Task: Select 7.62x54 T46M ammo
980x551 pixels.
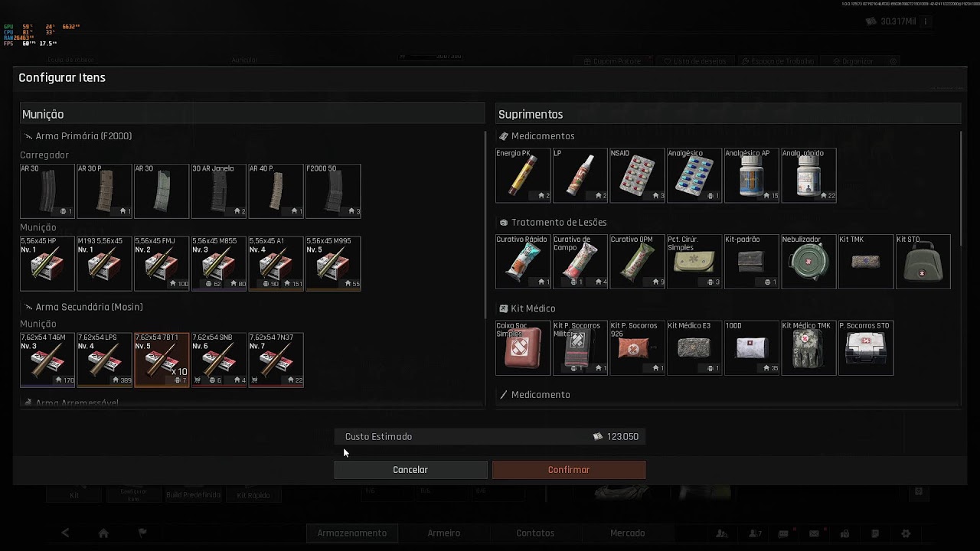Action: click(x=47, y=360)
